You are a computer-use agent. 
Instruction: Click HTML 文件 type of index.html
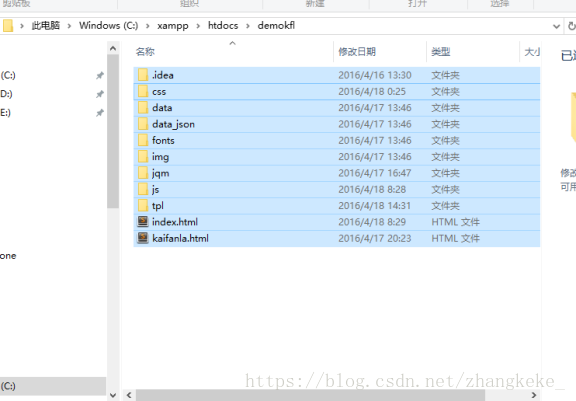coord(456,222)
